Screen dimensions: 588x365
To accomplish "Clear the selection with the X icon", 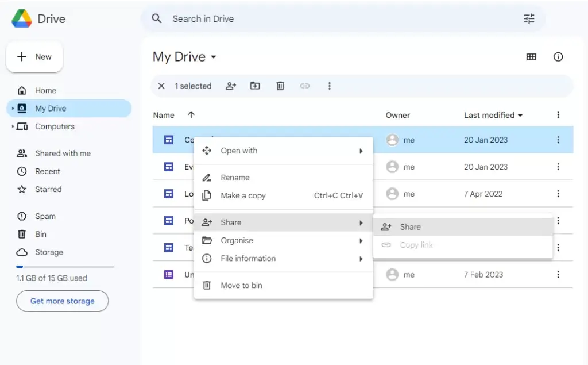I will click(161, 86).
